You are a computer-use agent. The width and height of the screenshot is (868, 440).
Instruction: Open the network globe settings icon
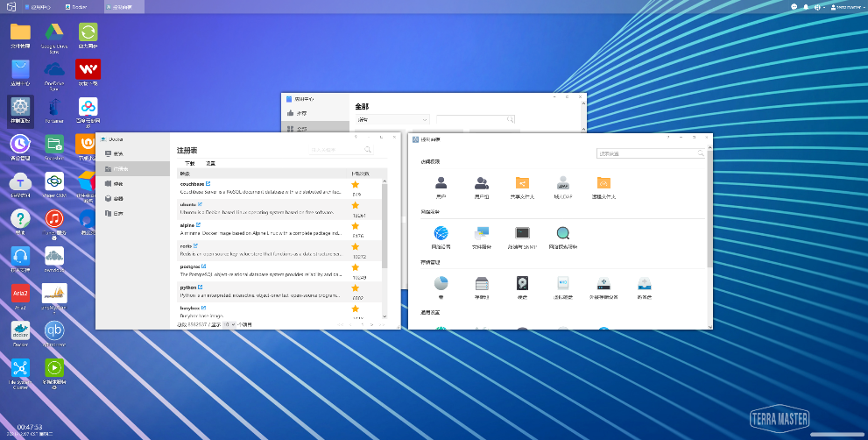441,233
